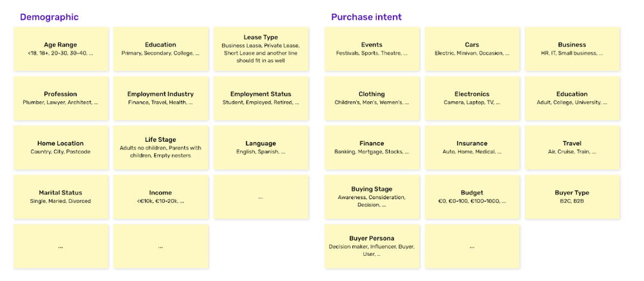Click the Buyer Type card
This screenshot has width=644, height=281.
572,197
